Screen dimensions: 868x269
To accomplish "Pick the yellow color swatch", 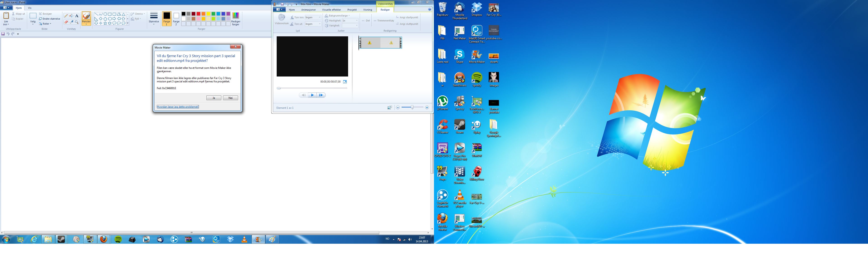I will (x=208, y=14).
